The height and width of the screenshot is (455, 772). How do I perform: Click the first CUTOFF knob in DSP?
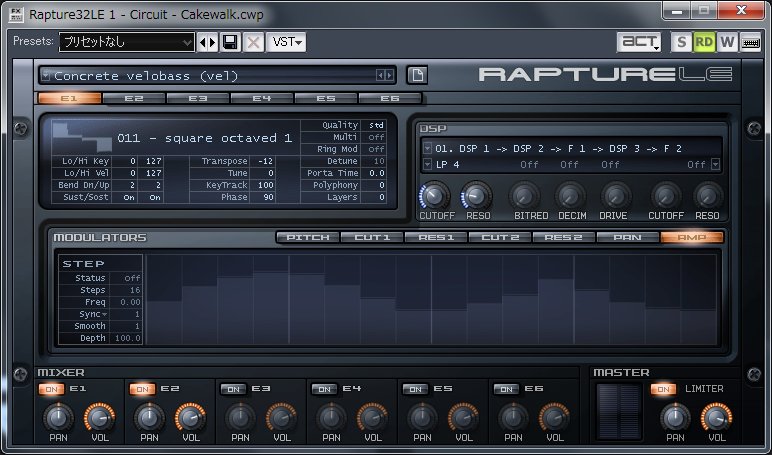[435, 196]
